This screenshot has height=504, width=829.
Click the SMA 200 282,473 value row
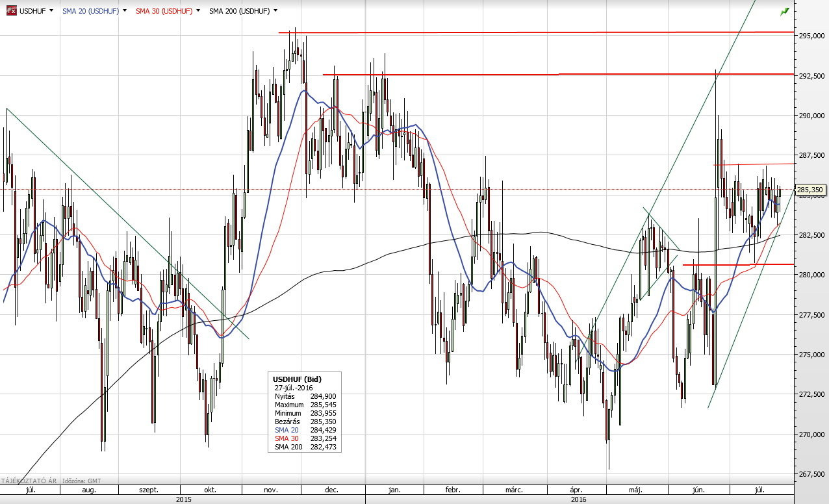pyautogui.click(x=305, y=447)
